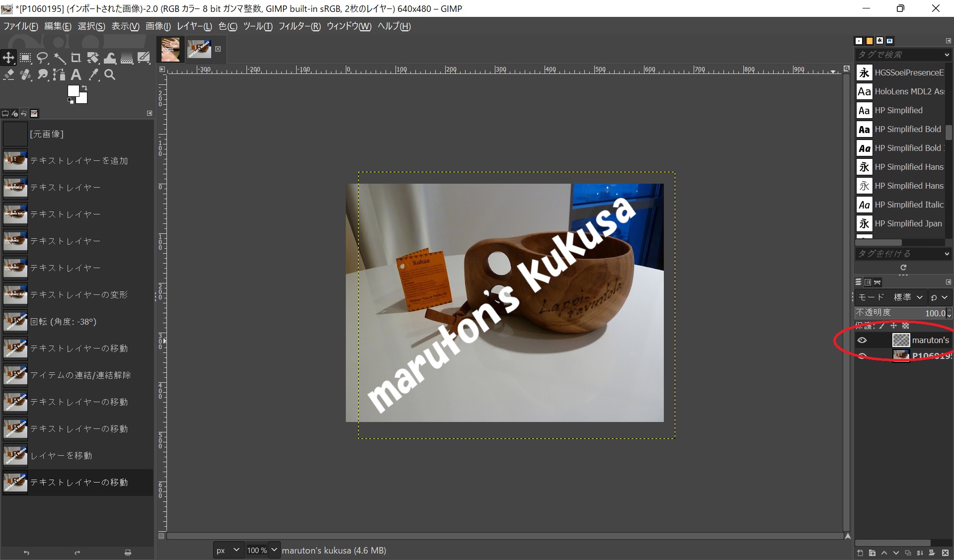Open the 色(C) menu
Screen dimensions: 954x560
228,26
